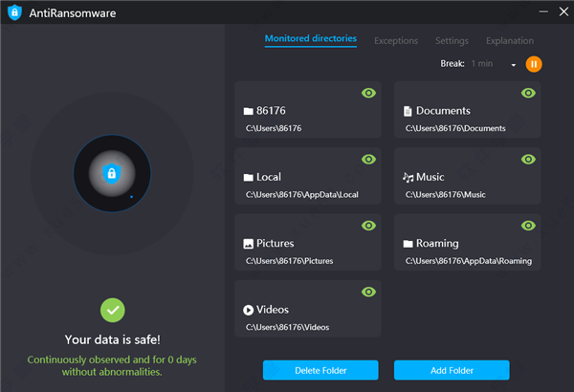Click the AntiRansomware title text
Viewport: 574px width, 392px height.
click(x=73, y=13)
